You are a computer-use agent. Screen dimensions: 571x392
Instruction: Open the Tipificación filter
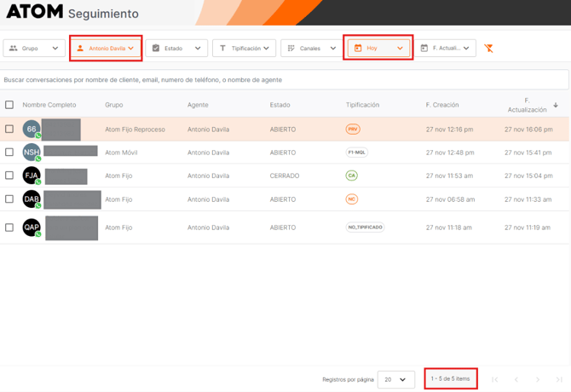[x=244, y=49]
